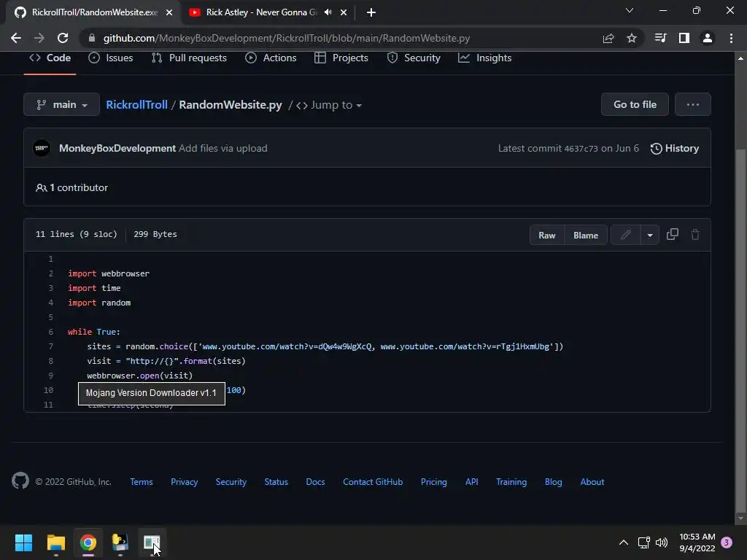Open the Status footer link
The image size is (747, 560).
tap(276, 482)
